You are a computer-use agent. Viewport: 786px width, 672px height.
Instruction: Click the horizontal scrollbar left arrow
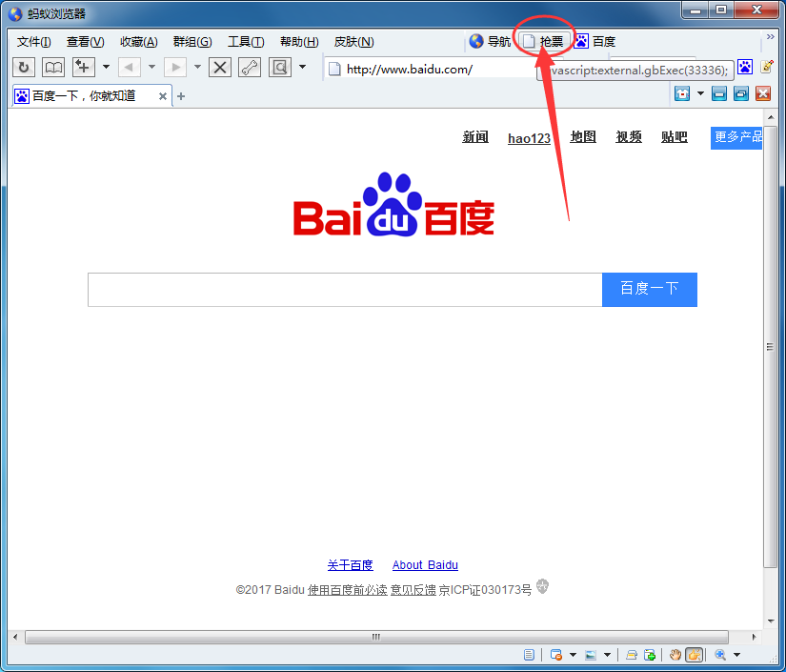point(15,637)
